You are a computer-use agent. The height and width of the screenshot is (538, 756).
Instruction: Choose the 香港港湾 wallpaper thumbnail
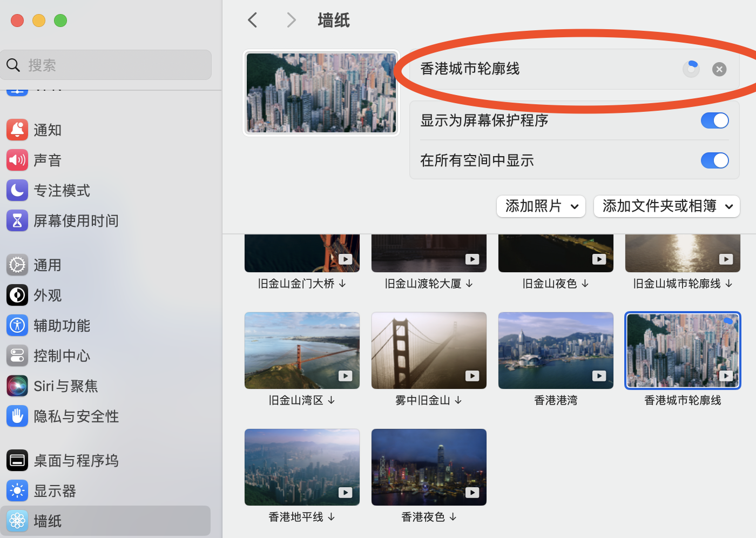556,351
